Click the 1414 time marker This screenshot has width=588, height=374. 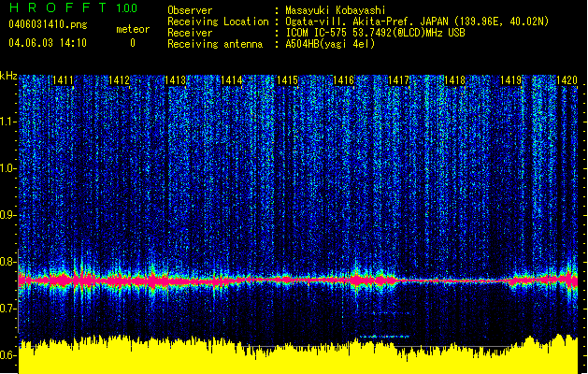point(232,80)
